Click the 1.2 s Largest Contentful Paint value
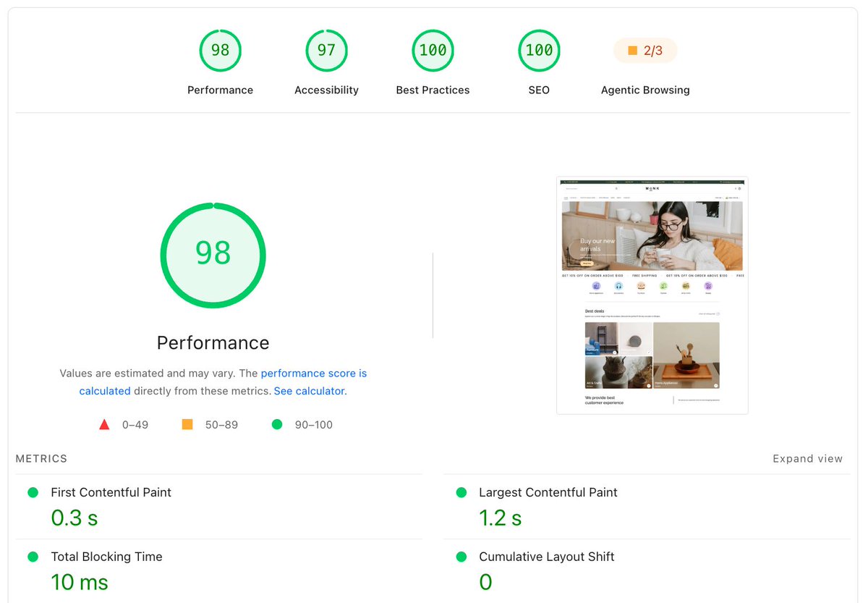The width and height of the screenshot is (868, 603). 500,518
